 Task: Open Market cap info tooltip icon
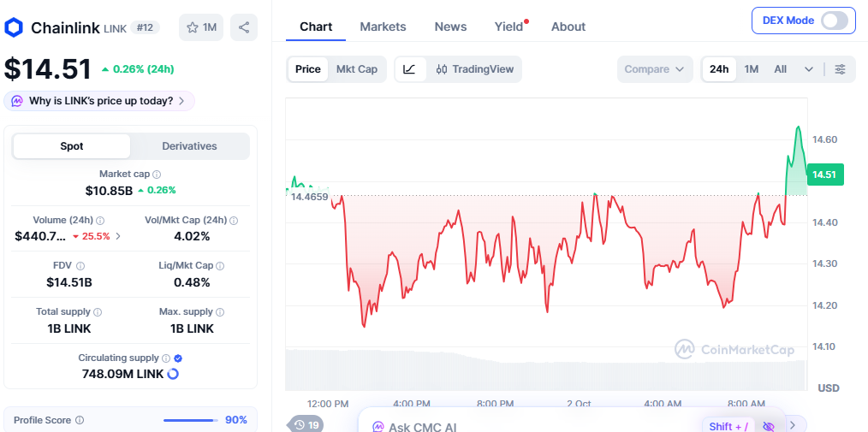pyautogui.click(x=157, y=175)
